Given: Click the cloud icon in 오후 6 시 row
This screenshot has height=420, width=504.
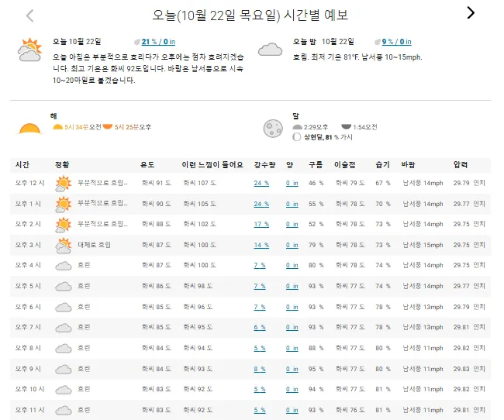Looking at the screenshot, I should pos(64,307).
